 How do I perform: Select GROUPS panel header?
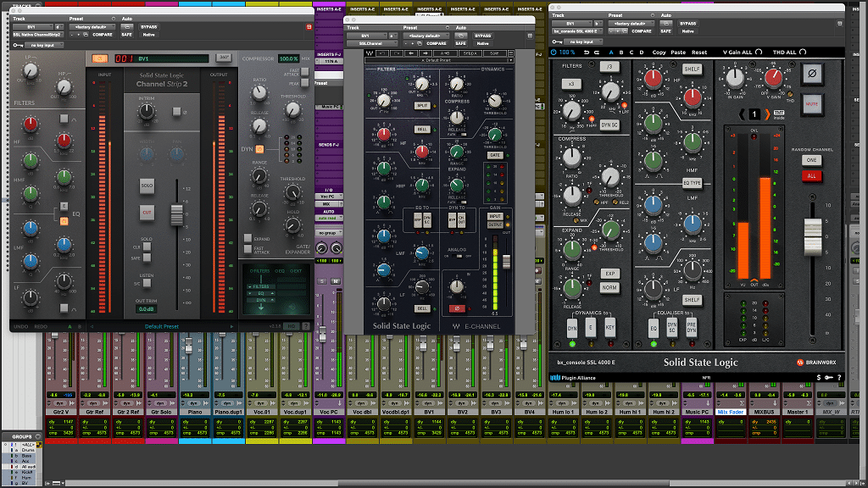click(x=22, y=436)
